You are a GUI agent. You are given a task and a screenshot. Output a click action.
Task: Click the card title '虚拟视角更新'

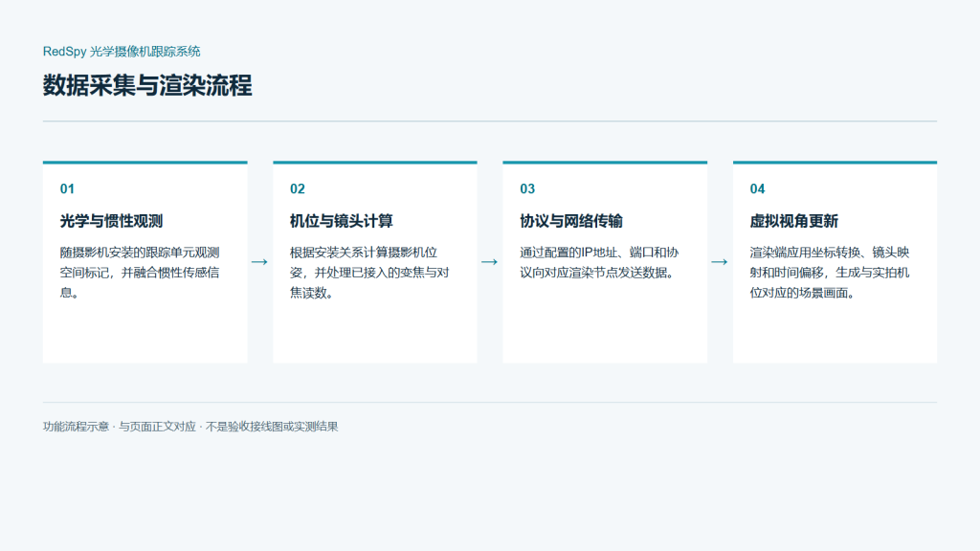(793, 221)
